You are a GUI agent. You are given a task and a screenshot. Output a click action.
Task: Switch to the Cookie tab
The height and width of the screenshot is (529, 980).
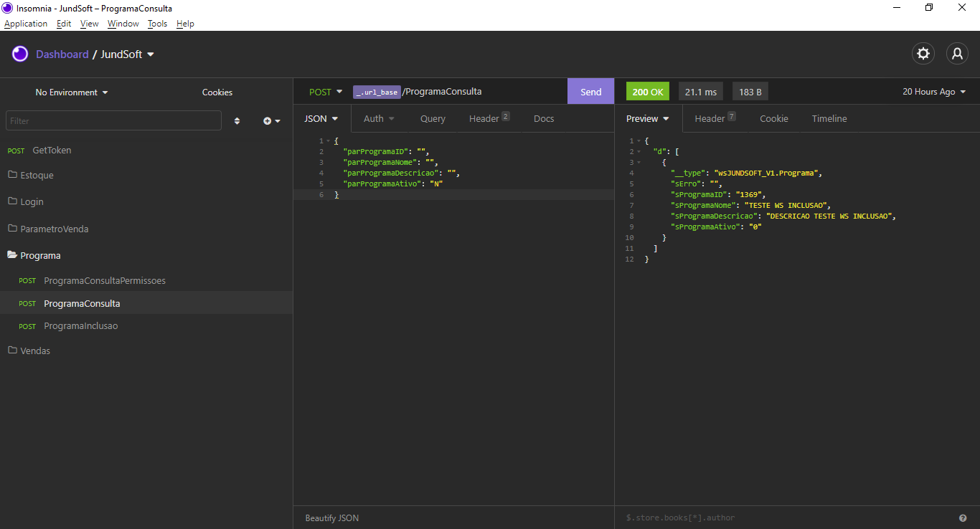click(x=774, y=119)
